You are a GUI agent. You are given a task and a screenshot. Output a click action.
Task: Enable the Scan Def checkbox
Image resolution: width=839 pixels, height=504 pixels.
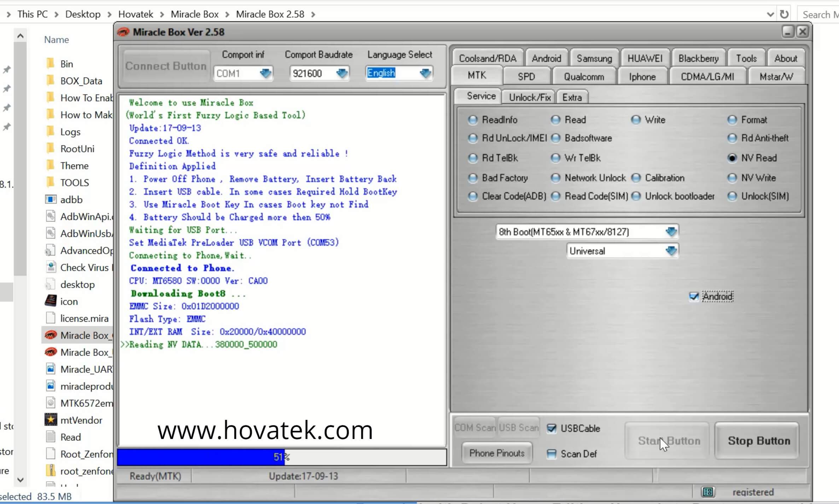point(552,454)
